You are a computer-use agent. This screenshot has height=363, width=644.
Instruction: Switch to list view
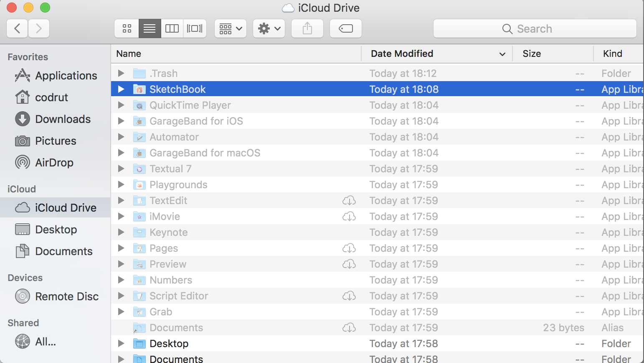pyautogui.click(x=150, y=28)
